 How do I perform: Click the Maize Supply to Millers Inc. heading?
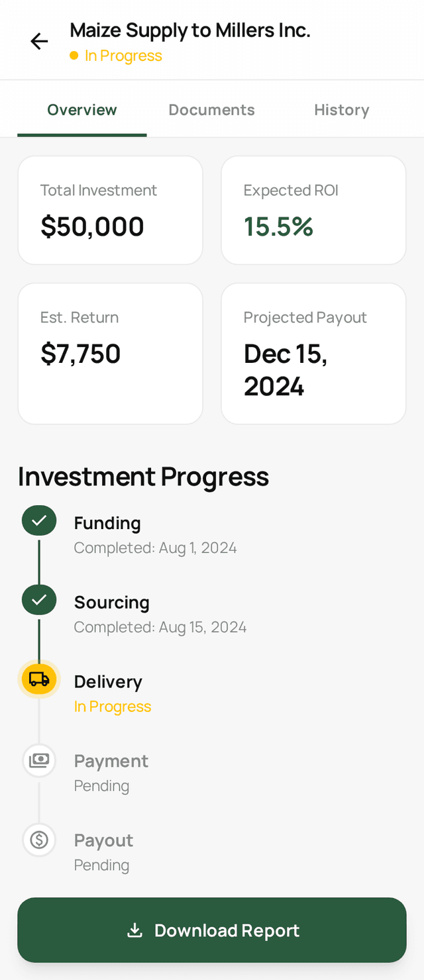(x=190, y=30)
